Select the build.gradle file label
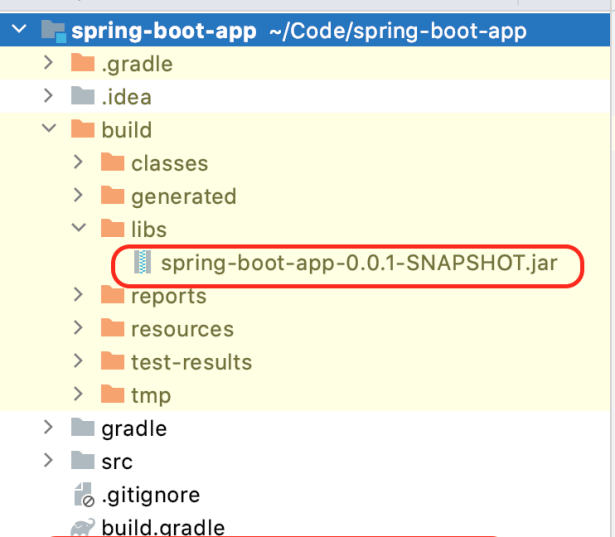 [x=163, y=527]
